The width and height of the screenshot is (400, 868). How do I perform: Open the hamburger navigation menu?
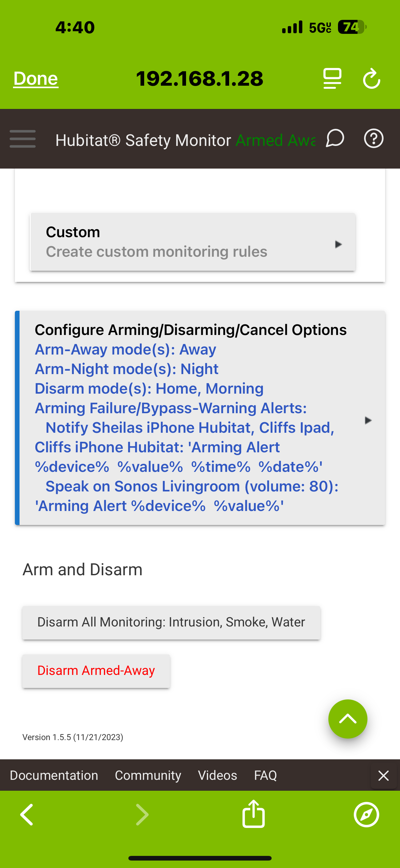click(23, 138)
